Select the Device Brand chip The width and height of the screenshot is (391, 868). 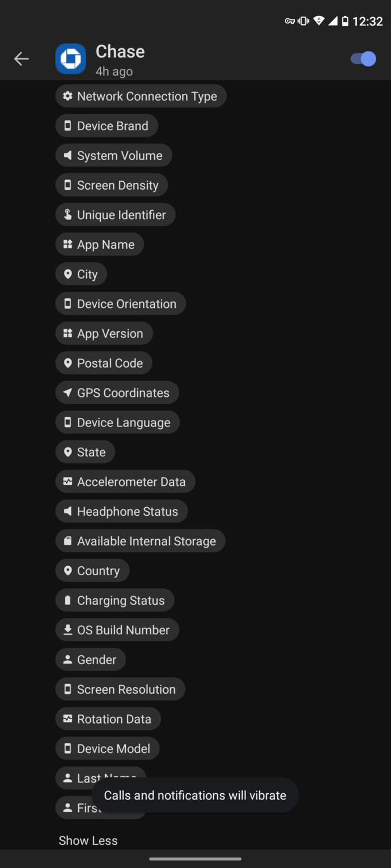pyautogui.click(x=107, y=126)
